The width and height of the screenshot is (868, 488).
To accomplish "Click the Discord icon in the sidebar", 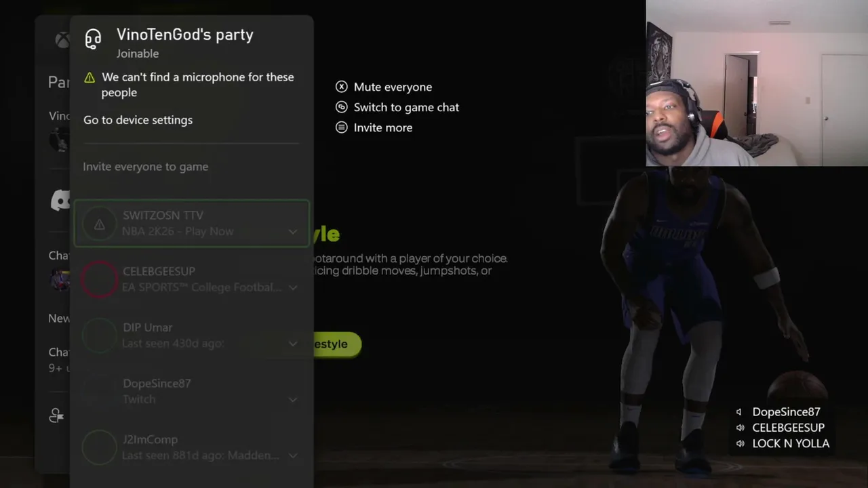I will [61, 200].
